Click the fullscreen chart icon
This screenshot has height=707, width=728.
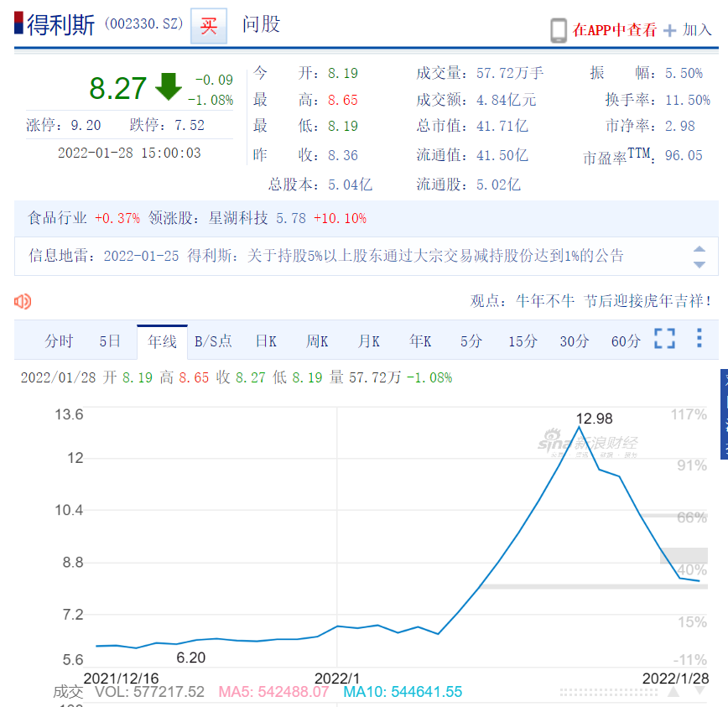click(664, 338)
